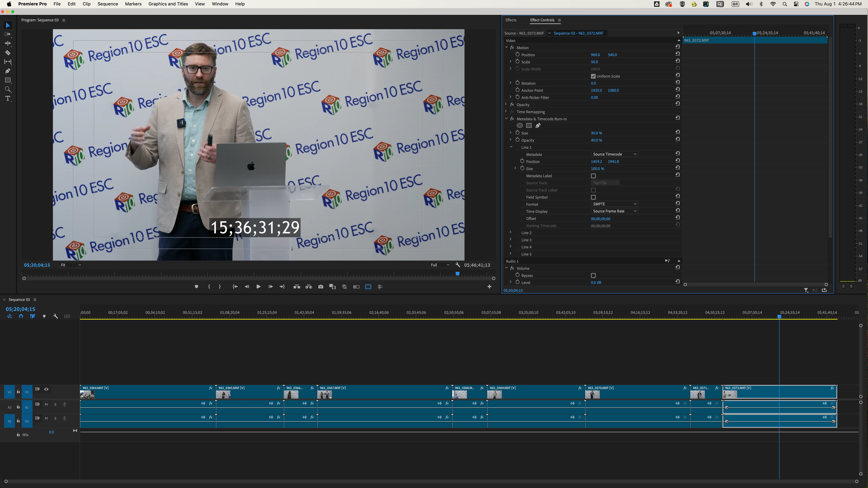Switch to the Effects tab
The height and width of the screenshot is (488, 868).
coord(510,20)
